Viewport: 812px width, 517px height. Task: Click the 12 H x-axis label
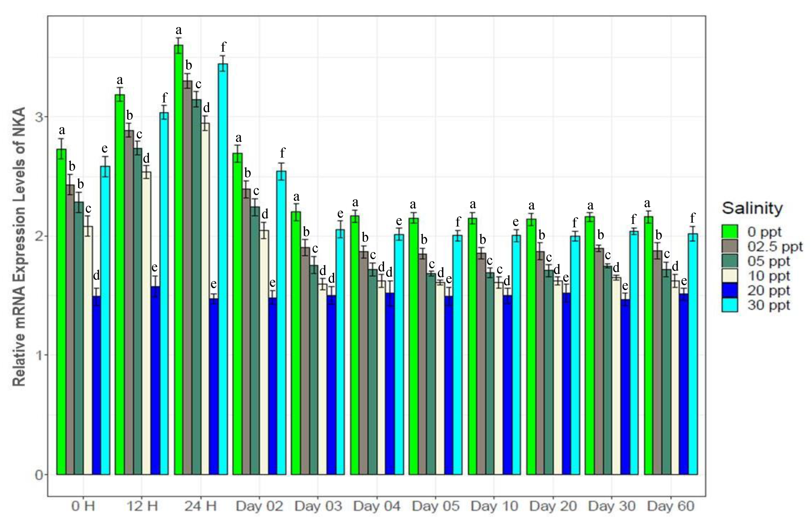(142, 506)
